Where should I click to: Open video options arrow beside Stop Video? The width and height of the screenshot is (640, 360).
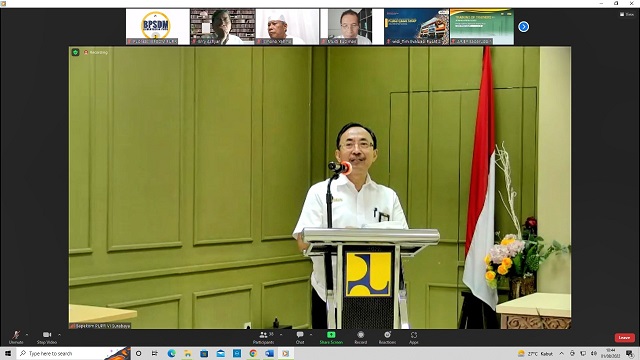click(60, 335)
